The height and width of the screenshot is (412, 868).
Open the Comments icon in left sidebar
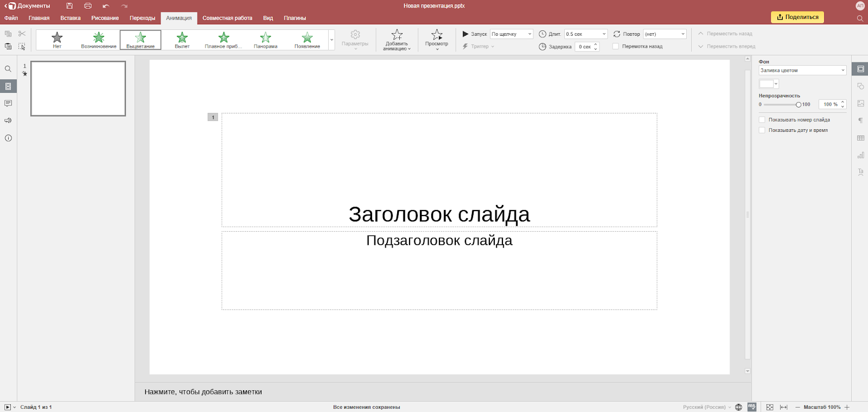[x=8, y=103]
